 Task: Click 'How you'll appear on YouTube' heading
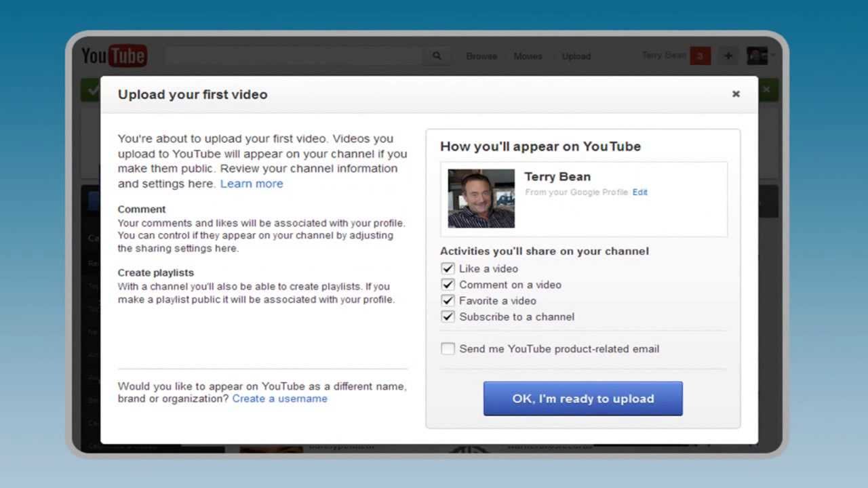tap(540, 146)
